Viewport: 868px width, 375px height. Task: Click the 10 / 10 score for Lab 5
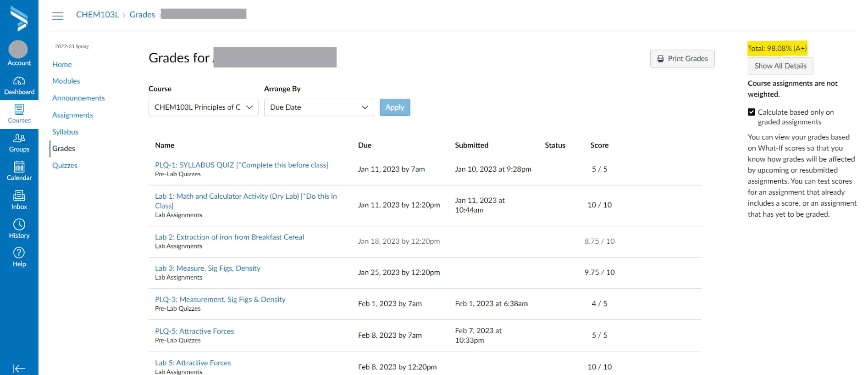(x=599, y=367)
